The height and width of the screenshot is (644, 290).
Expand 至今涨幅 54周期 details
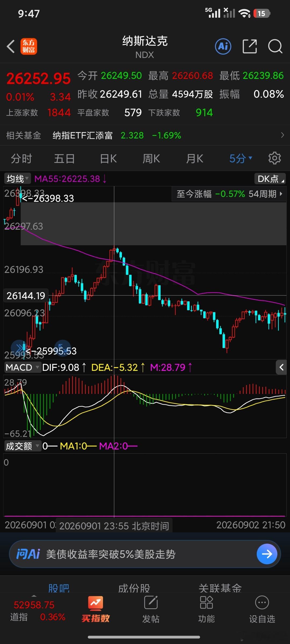tap(229, 194)
